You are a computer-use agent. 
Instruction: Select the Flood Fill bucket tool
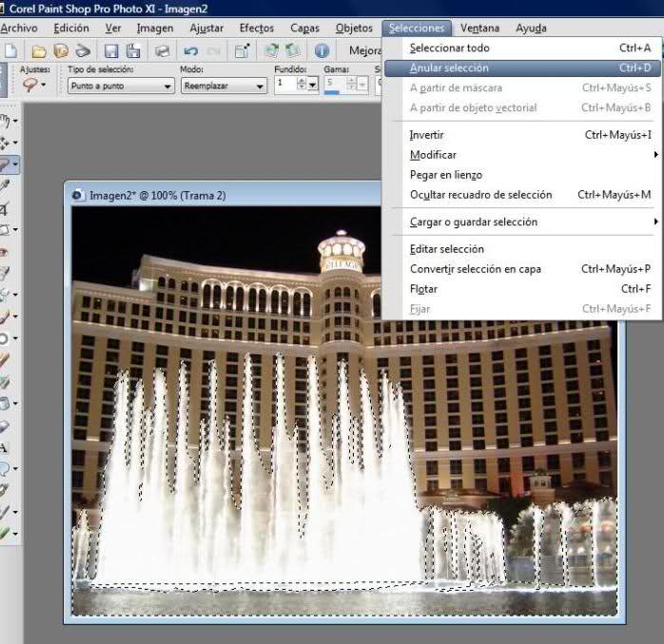5,403
